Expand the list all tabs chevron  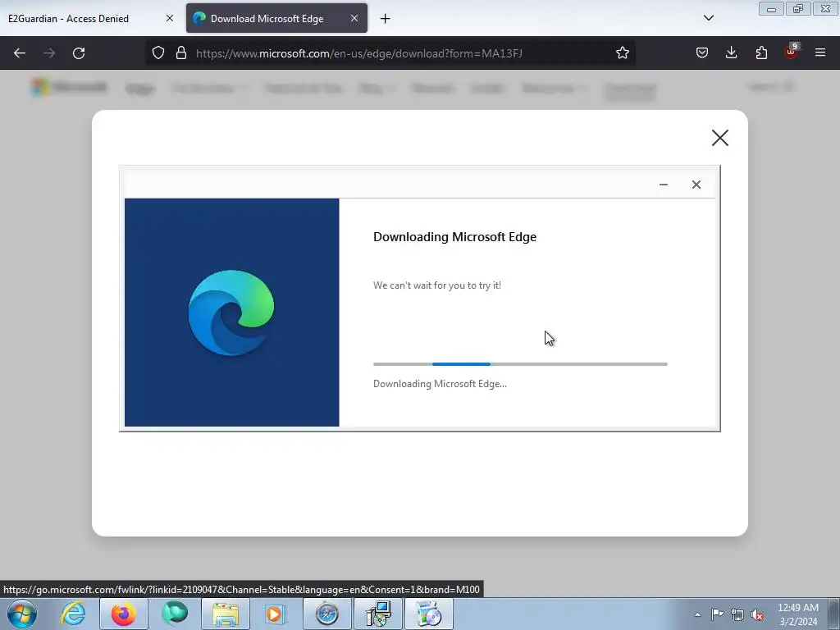click(x=708, y=18)
